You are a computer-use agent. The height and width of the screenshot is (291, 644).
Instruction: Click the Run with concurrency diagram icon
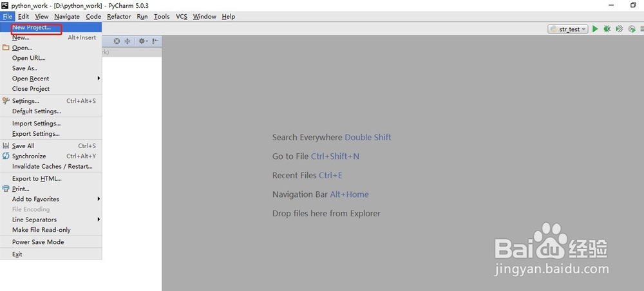tap(632, 29)
